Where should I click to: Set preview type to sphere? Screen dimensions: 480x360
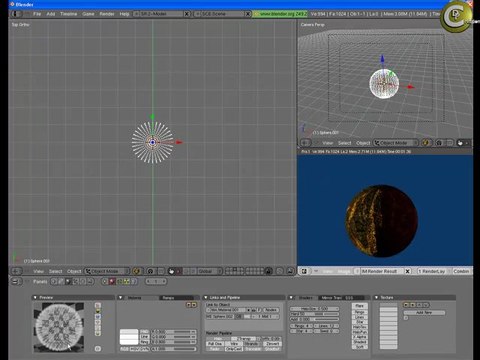click(x=98, y=311)
